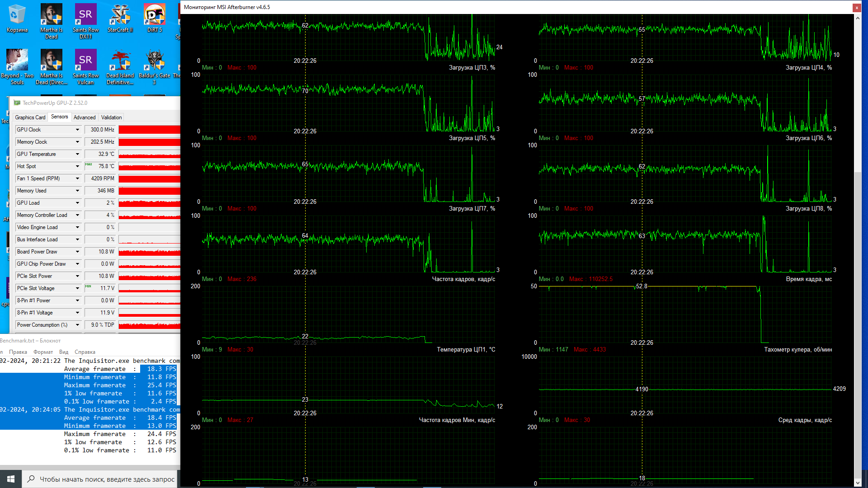The width and height of the screenshot is (868, 488).
Task: Click the Windows Start button
Action: point(11,479)
